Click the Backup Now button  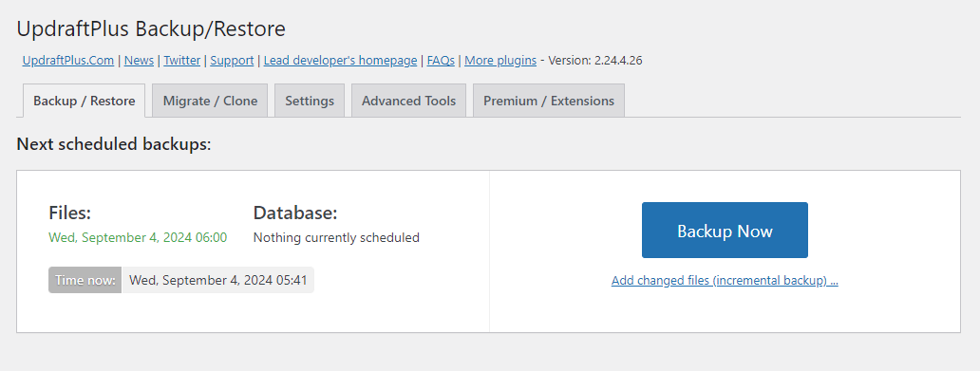pyautogui.click(x=725, y=230)
